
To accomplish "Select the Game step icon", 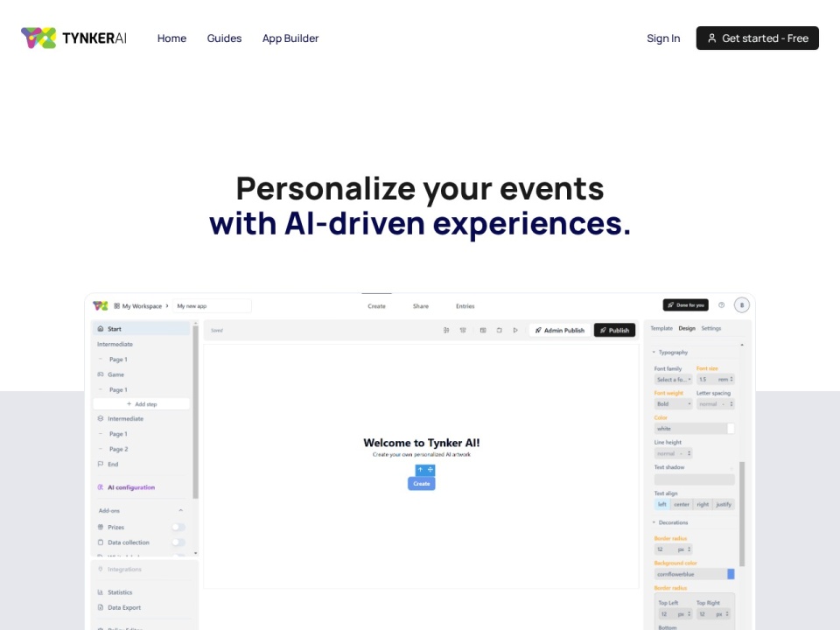I will coord(100,374).
